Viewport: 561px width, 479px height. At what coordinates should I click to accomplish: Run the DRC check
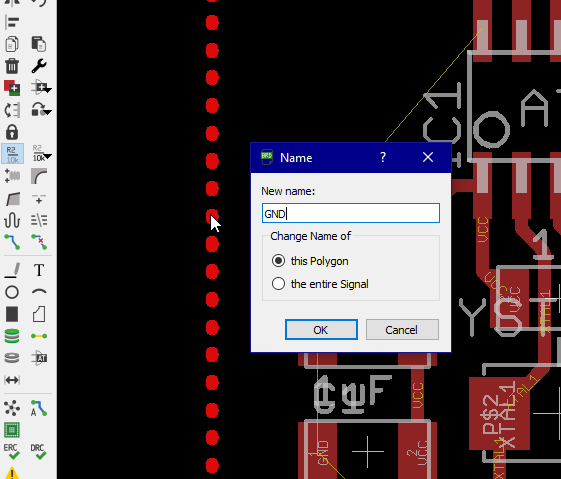(38, 452)
